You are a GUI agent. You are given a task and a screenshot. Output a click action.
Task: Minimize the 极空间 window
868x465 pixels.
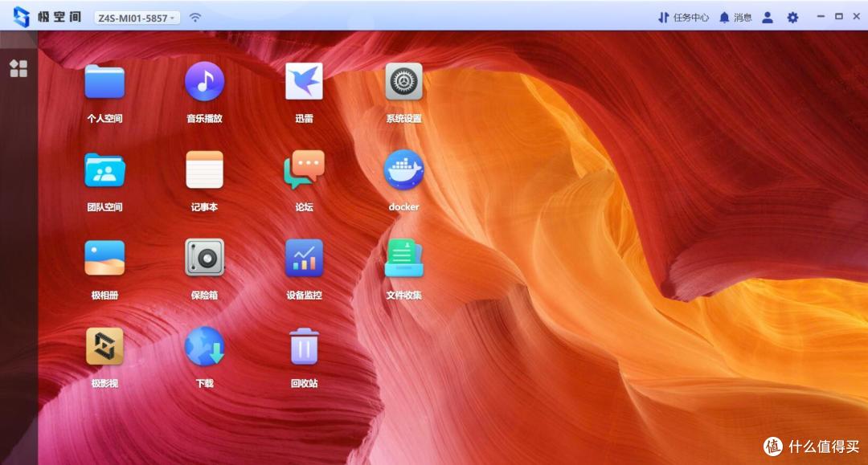821,17
